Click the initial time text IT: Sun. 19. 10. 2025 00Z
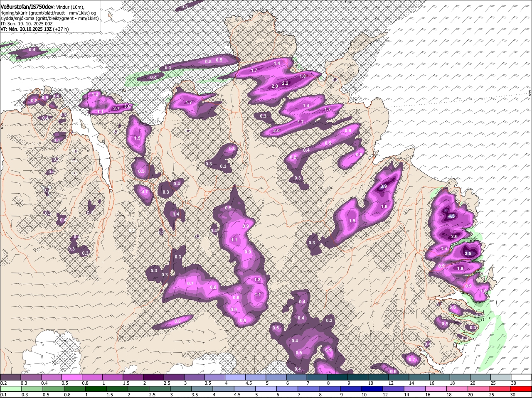 (26, 24)
